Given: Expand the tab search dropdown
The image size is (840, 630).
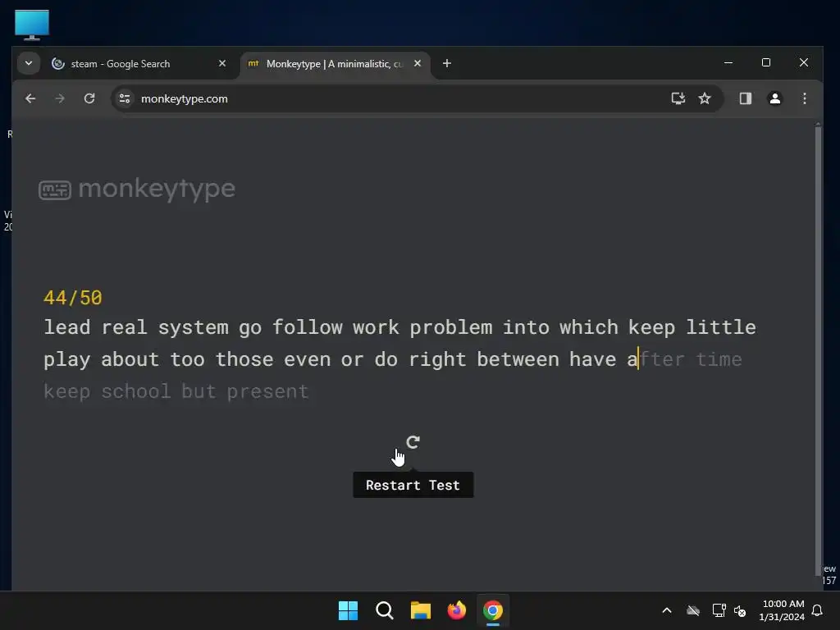Looking at the screenshot, I should pos(29,63).
